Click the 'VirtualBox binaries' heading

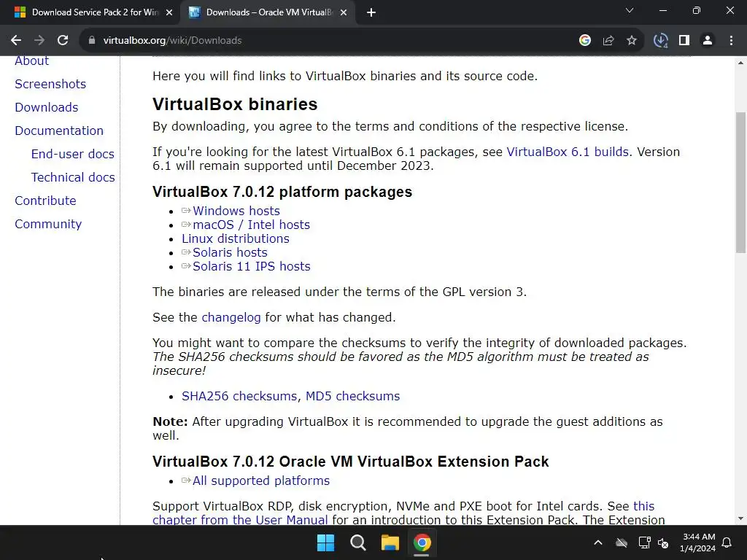tap(235, 104)
